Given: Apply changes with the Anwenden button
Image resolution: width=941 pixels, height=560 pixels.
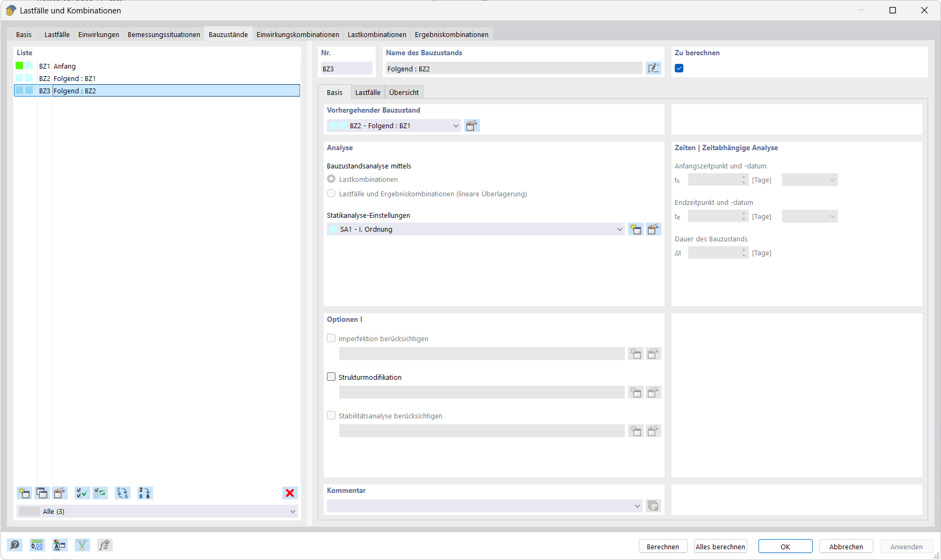Looking at the screenshot, I should (906, 546).
